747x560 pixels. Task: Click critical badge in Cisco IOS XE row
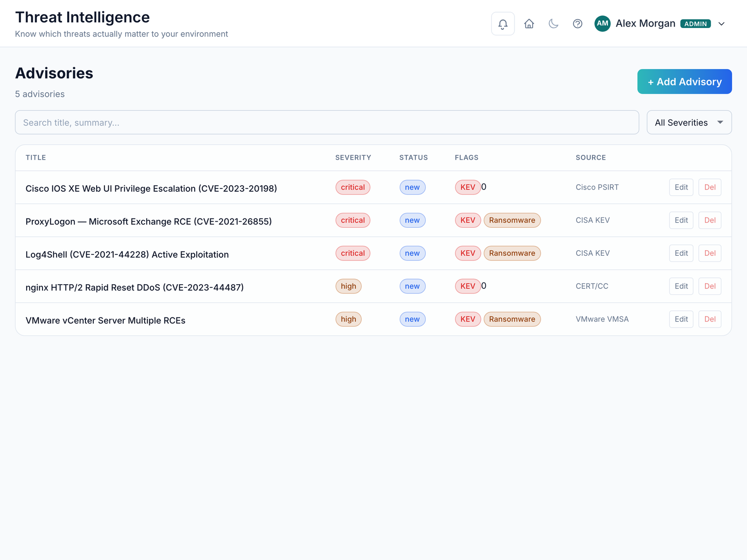tap(353, 187)
